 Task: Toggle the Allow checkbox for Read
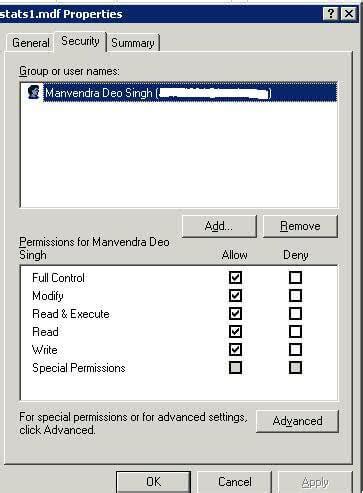pos(235,331)
